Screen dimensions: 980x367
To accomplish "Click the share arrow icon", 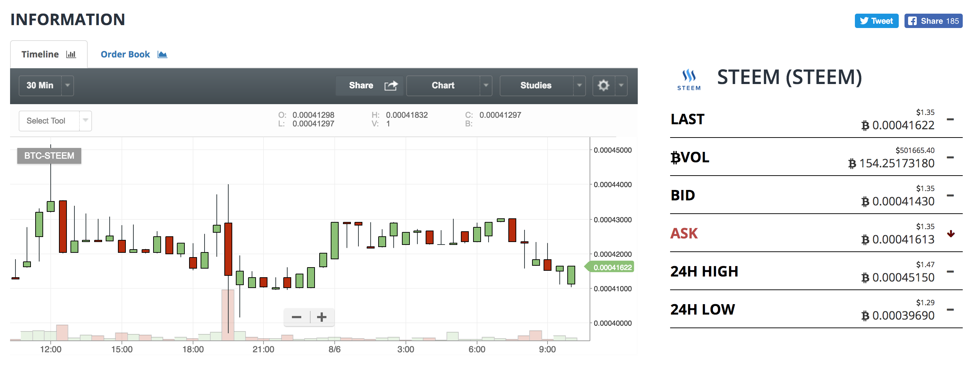I will coord(391,85).
